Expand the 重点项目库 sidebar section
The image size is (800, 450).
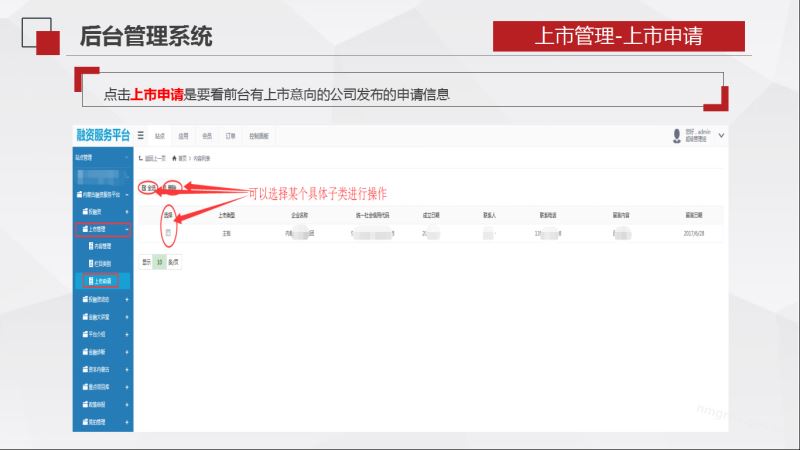(x=127, y=386)
